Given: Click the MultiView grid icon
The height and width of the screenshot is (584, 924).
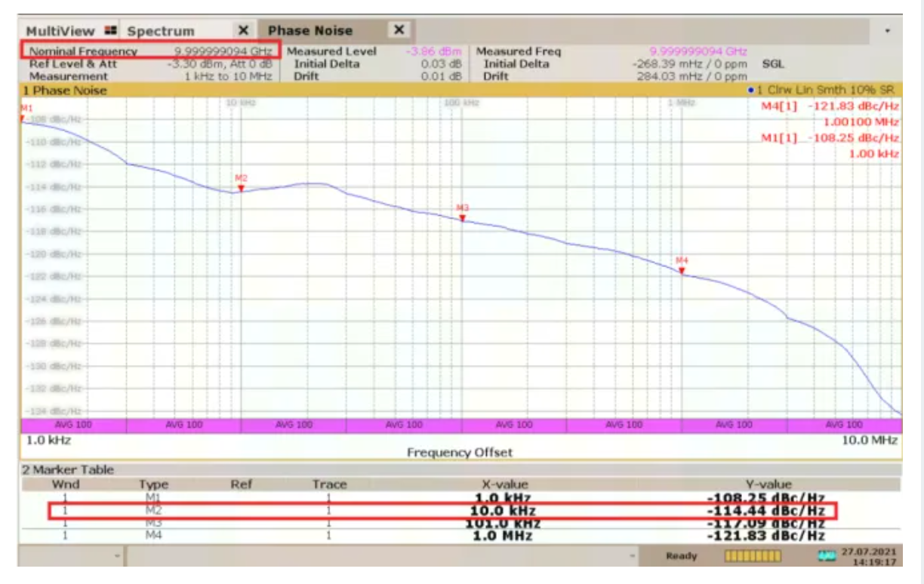Looking at the screenshot, I should tap(111, 31).
